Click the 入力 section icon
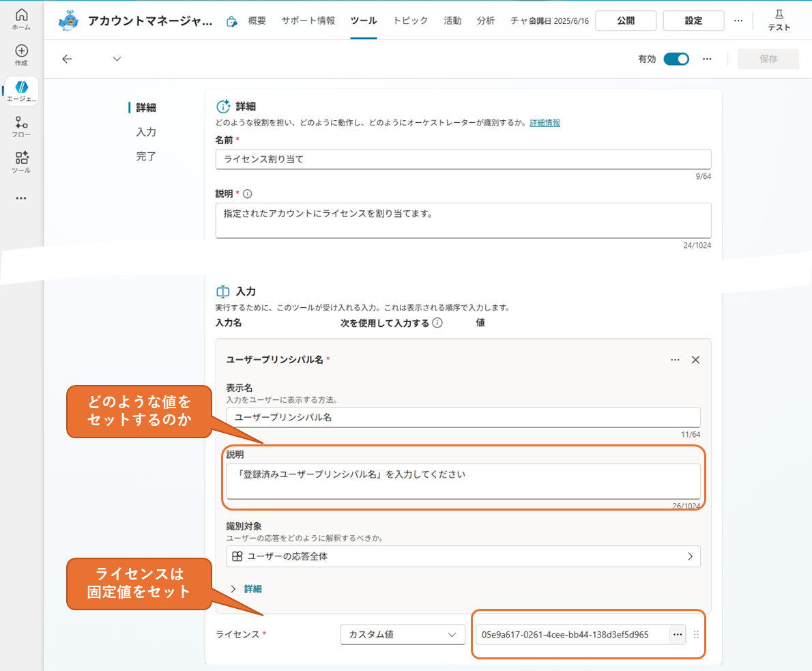This screenshot has width=812, height=671. coord(222,291)
